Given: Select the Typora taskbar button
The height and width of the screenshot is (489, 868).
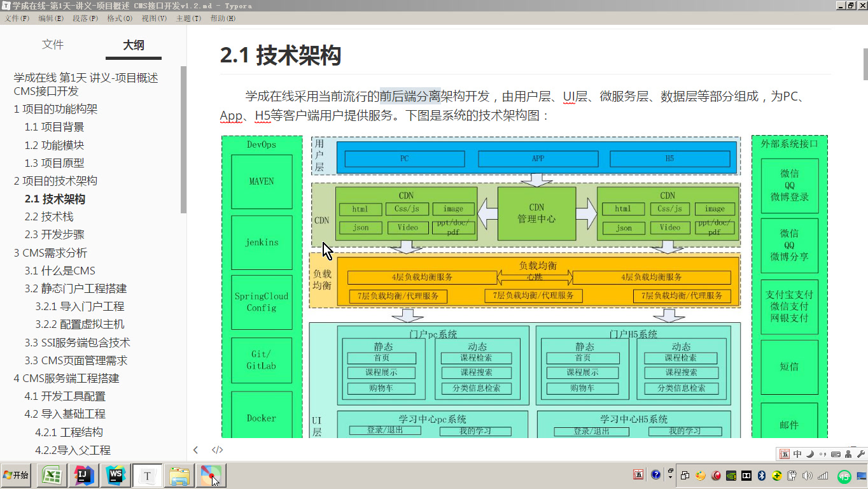Looking at the screenshot, I should pos(147,476).
